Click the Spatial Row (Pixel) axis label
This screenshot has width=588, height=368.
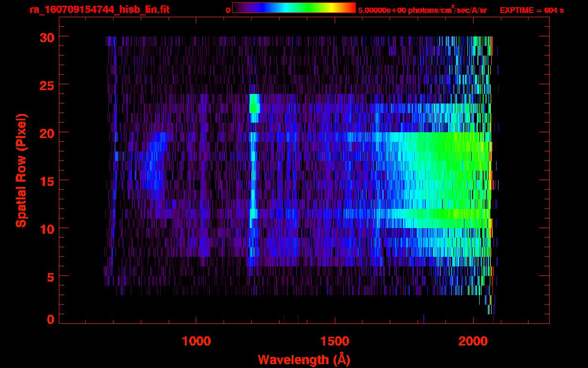pyautogui.click(x=21, y=170)
